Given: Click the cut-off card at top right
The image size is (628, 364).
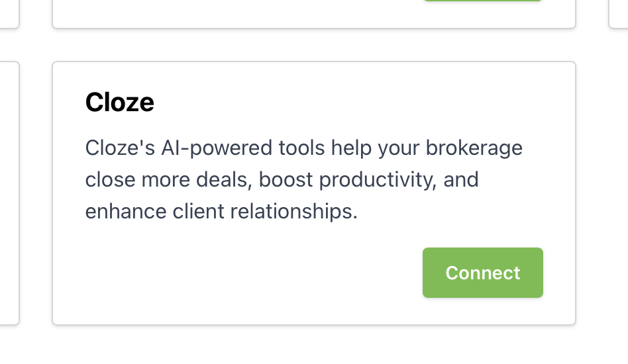Looking at the screenshot, I should pyautogui.click(x=618, y=13).
